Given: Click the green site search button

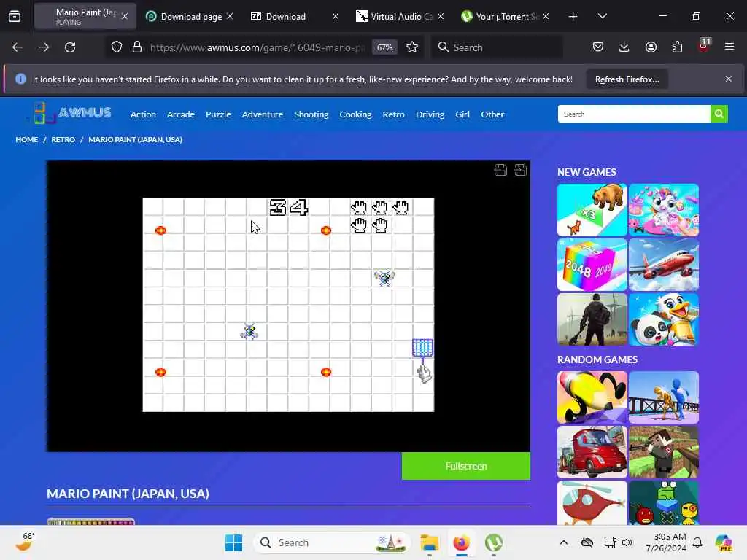Looking at the screenshot, I should click(x=719, y=114).
